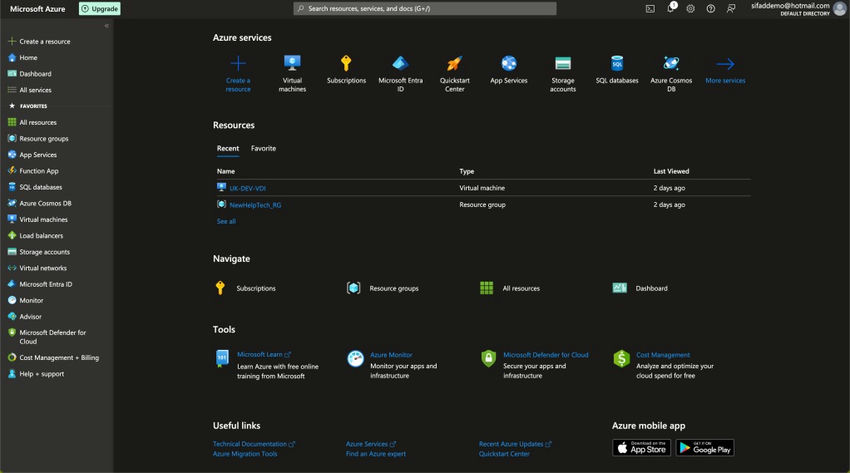The width and height of the screenshot is (850, 473).
Task: Open Cost Management + Billing in the sidebar
Action: [x=59, y=358]
